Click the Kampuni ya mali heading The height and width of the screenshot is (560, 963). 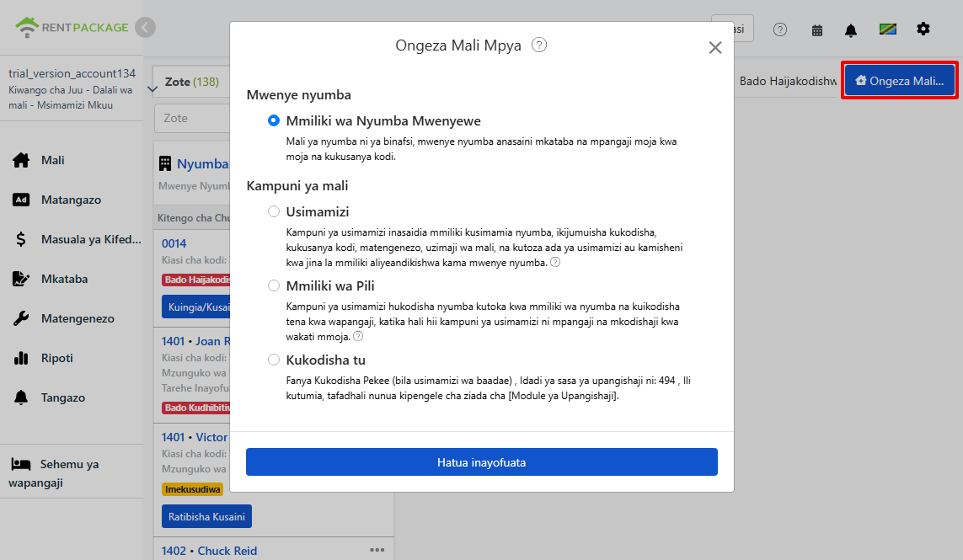pyautogui.click(x=297, y=186)
